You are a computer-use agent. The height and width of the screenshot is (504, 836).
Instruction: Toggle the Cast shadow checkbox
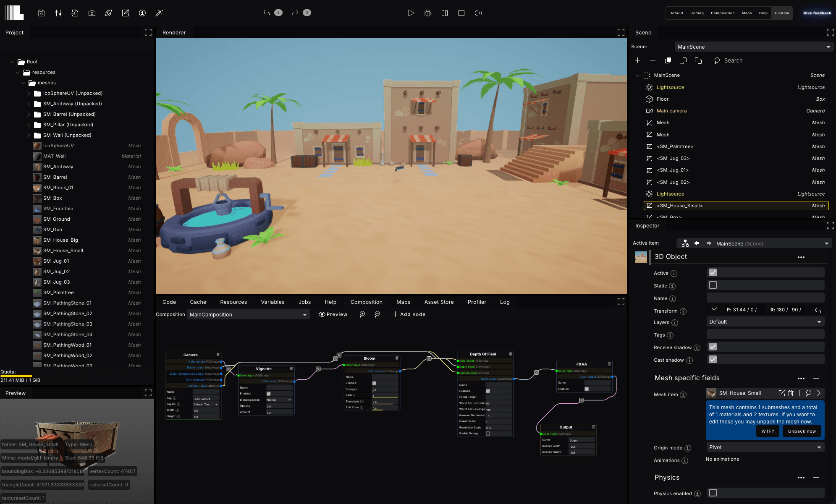[713, 359]
